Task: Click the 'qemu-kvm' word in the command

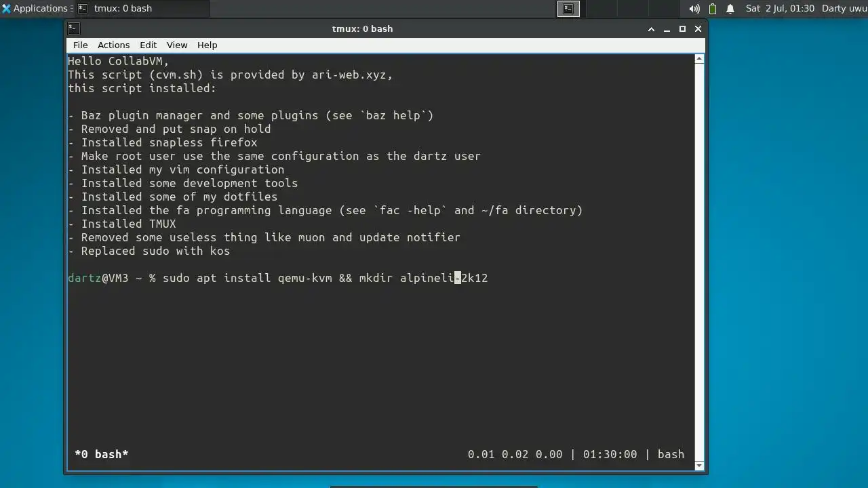Action: [x=304, y=278]
